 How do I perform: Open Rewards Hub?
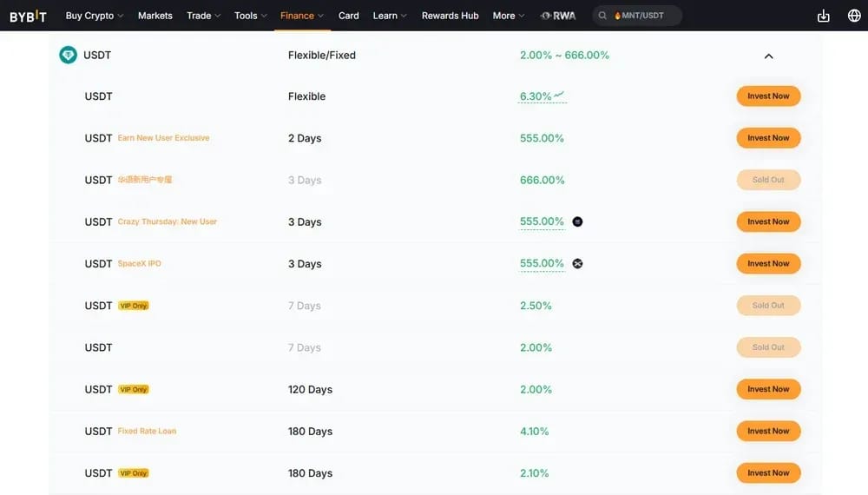click(x=450, y=16)
